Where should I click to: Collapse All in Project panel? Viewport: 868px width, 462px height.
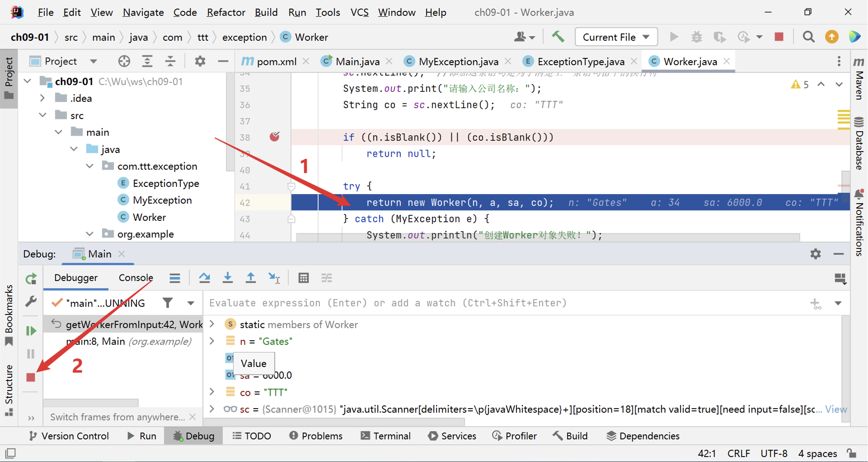170,61
